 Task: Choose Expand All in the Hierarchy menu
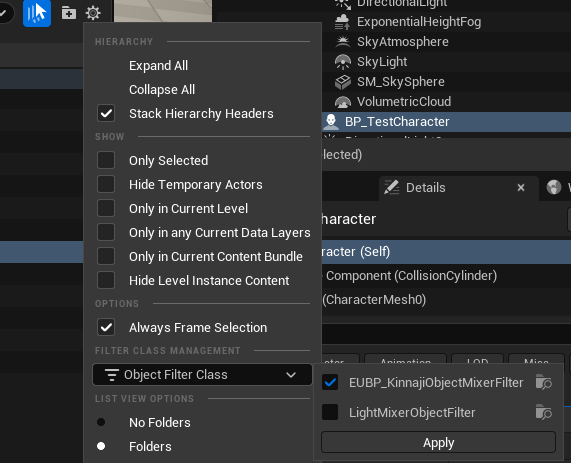tap(158, 66)
